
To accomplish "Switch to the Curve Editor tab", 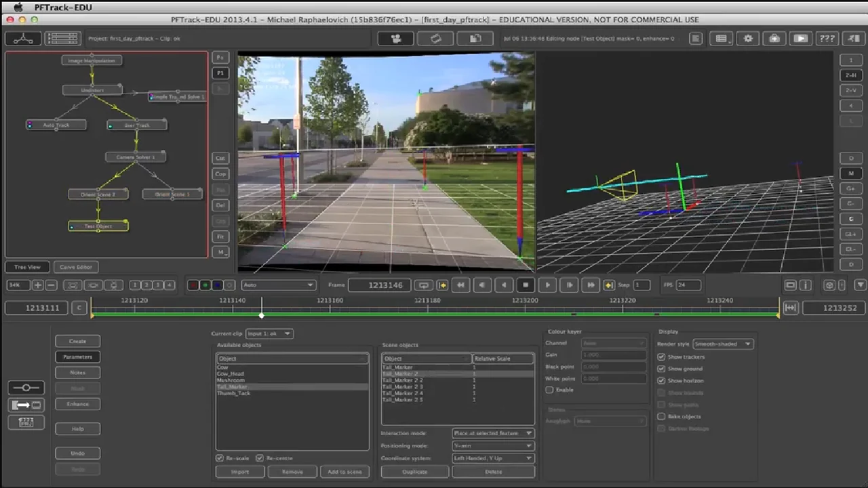I will pyautogui.click(x=76, y=267).
